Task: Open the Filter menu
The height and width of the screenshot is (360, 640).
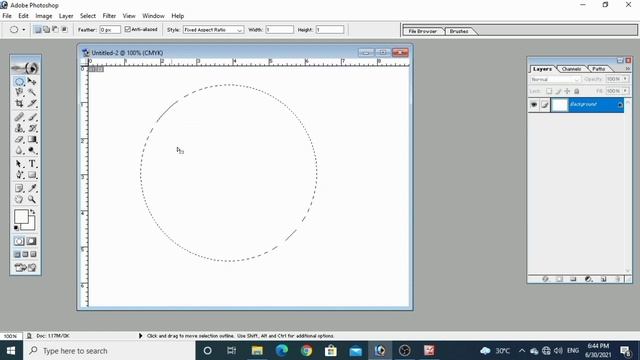Action: coord(109,16)
